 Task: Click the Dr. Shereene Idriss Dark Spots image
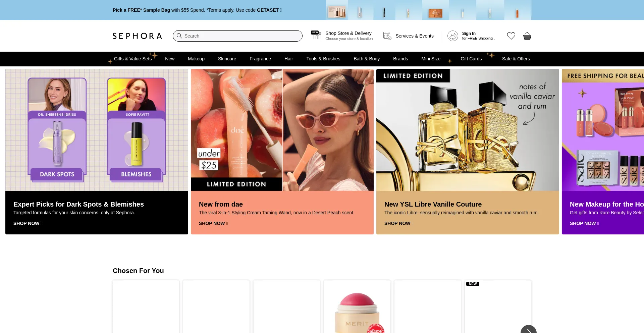point(57,129)
